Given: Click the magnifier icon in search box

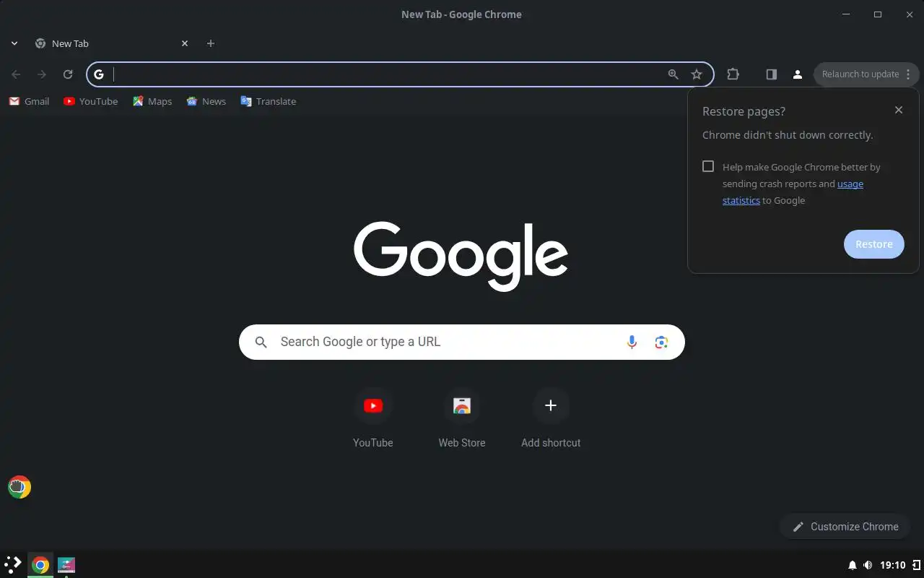Looking at the screenshot, I should point(261,342).
